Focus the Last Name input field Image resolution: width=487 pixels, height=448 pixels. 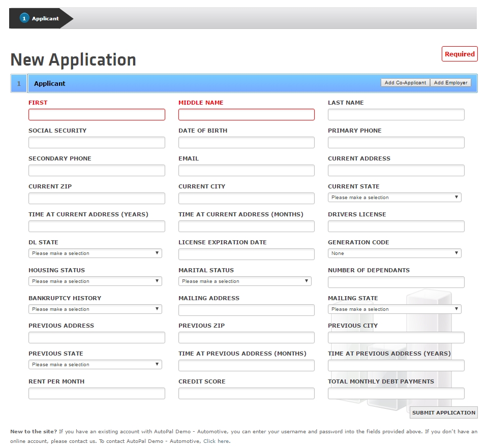tap(396, 114)
